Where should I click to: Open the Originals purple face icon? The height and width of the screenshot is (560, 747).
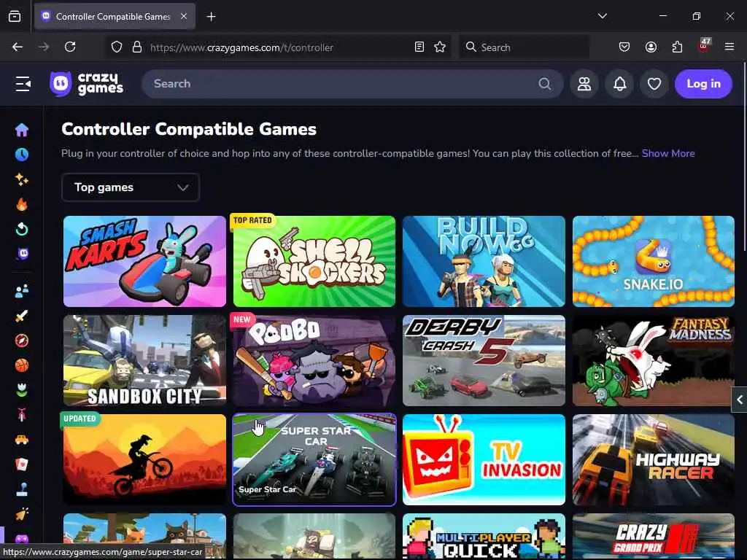(21, 254)
